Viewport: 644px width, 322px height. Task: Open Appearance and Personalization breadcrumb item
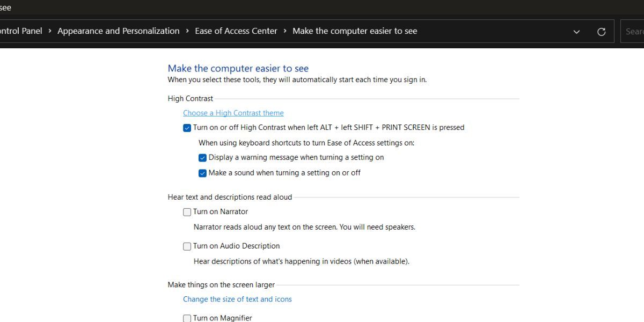point(118,31)
